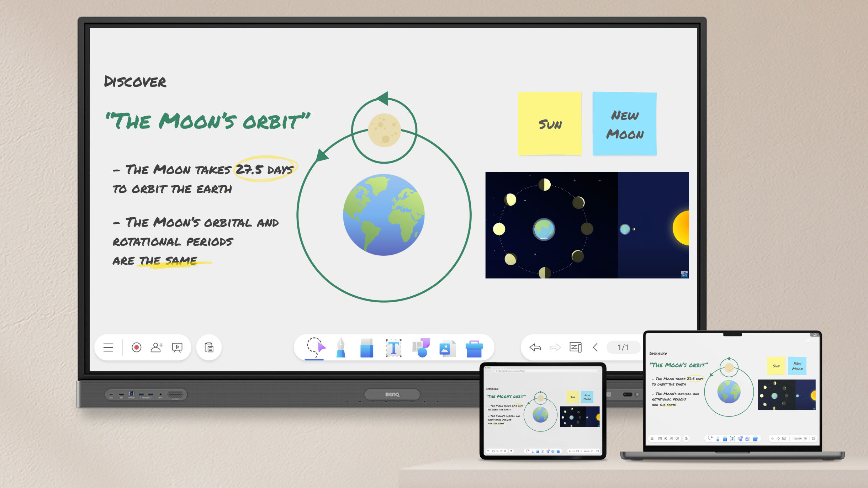Select the eraser tool
The image size is (868, 488).
366,348
